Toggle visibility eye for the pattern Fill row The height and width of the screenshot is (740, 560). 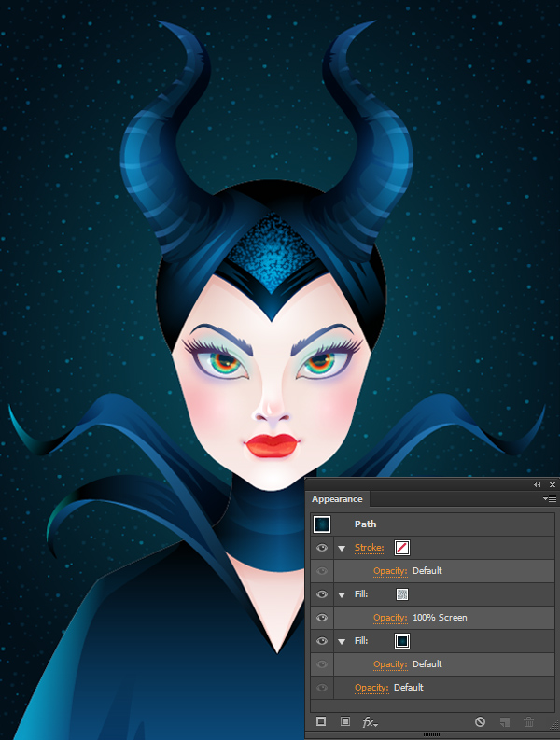tap(322, 594)
